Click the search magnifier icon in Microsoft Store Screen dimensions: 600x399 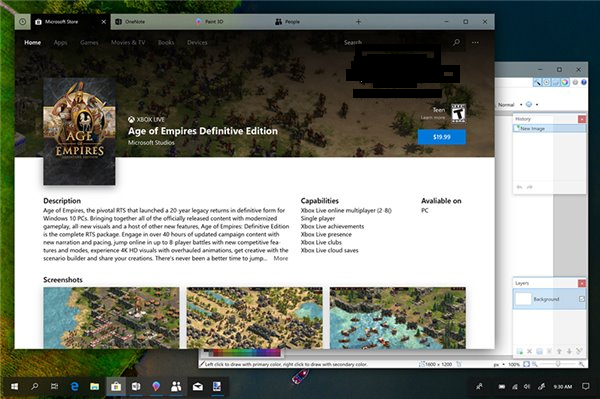click(x=456, y=42)
